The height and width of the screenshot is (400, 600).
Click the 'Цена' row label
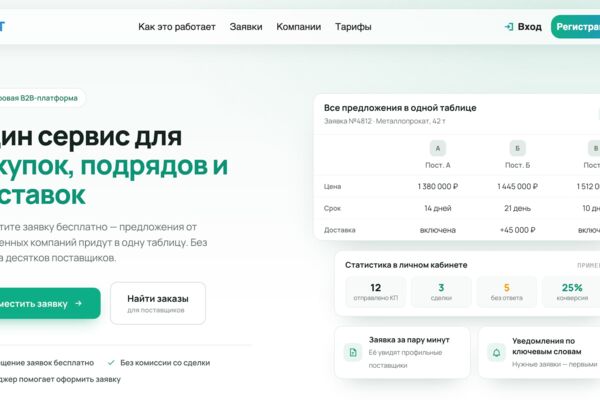(333, 186)
